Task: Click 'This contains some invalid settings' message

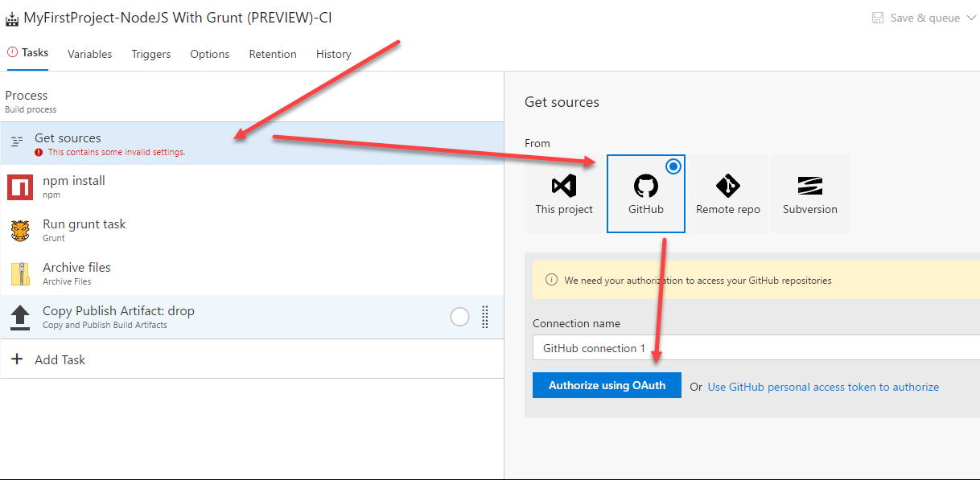Action: [x=117, y=152]
